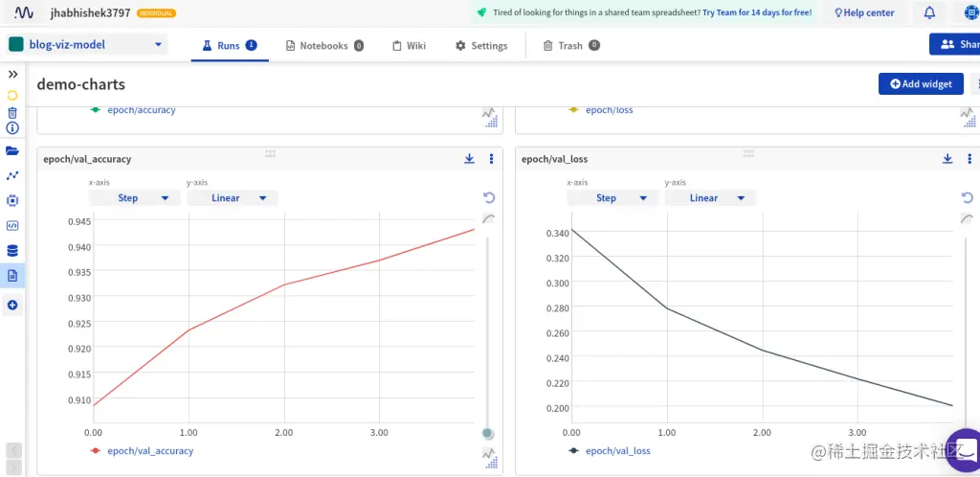This screenshot has width=980, height=477.
Task: Grab the drag handle of epoch/val_accuracy widget
Action: (271, 153)
